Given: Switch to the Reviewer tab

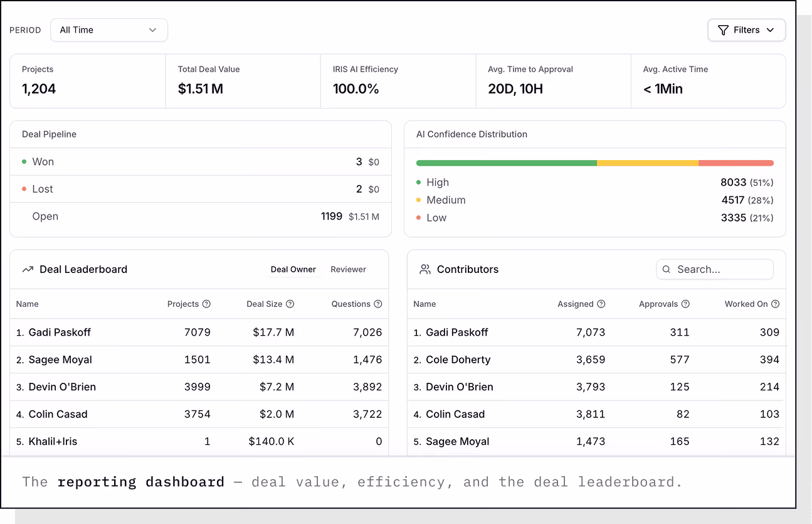Looking at the screenshot, I should (348, 269).
